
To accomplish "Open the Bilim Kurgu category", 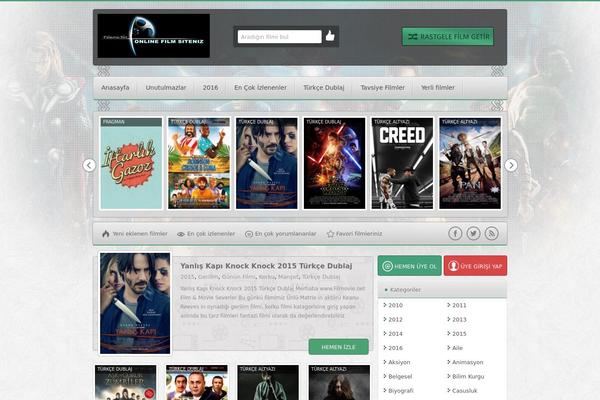I will [x=466, y=377].
